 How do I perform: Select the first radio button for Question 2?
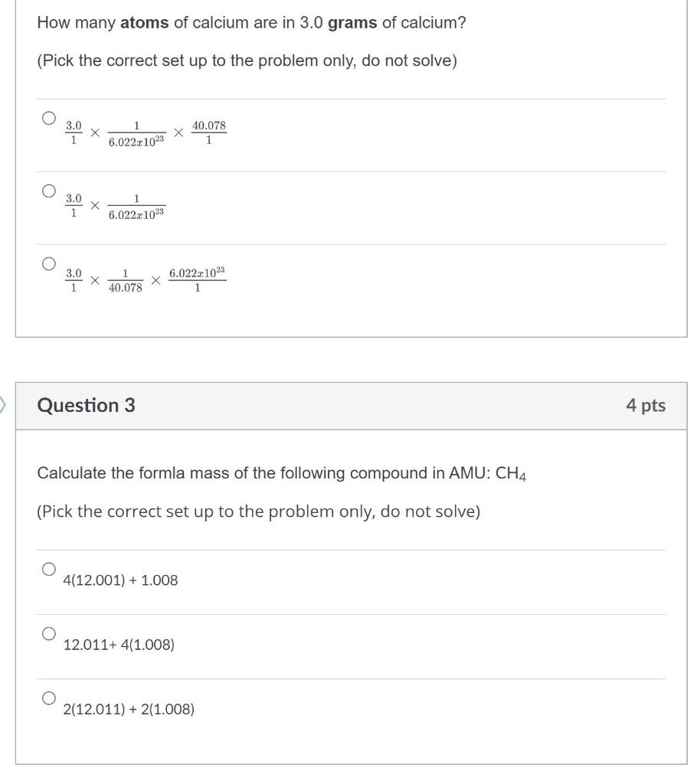click(x=49, y=116)
